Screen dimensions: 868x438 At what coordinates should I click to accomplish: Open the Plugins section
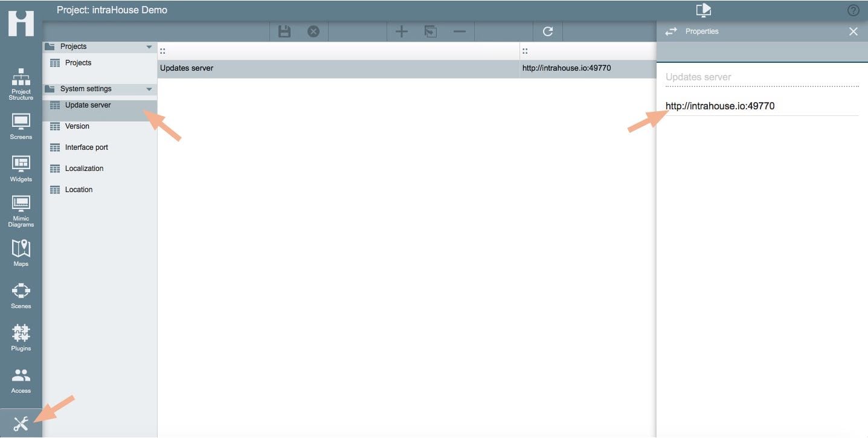pos(21,338)
